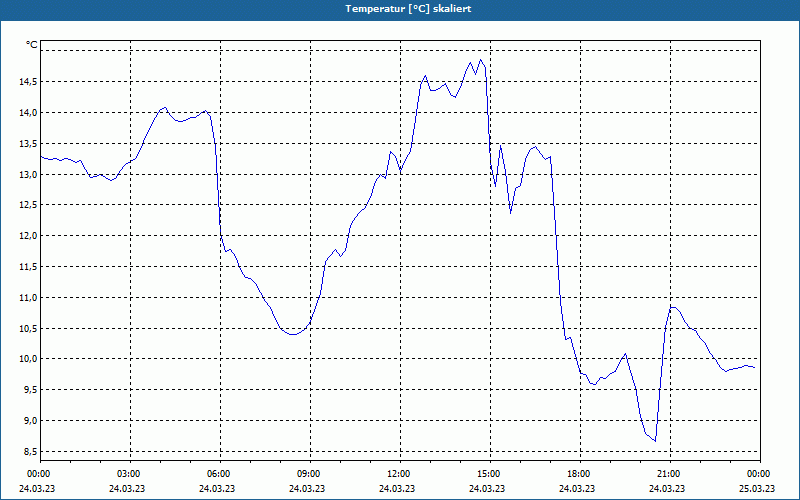Viewport: 800px width, 500px height.
Task: Select the '25.03.23' date label
Action: pyautogui.click(x=757, y=488)
